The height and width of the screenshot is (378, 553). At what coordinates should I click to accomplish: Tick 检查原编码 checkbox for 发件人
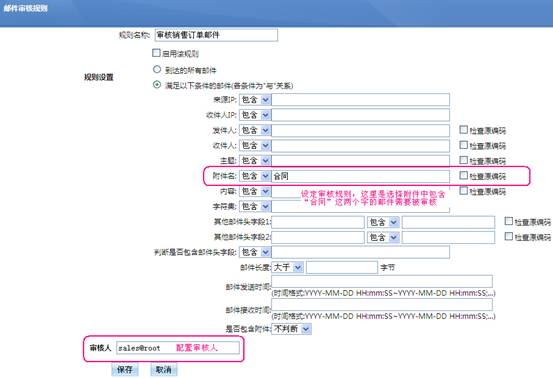click(x=463, y=130)
